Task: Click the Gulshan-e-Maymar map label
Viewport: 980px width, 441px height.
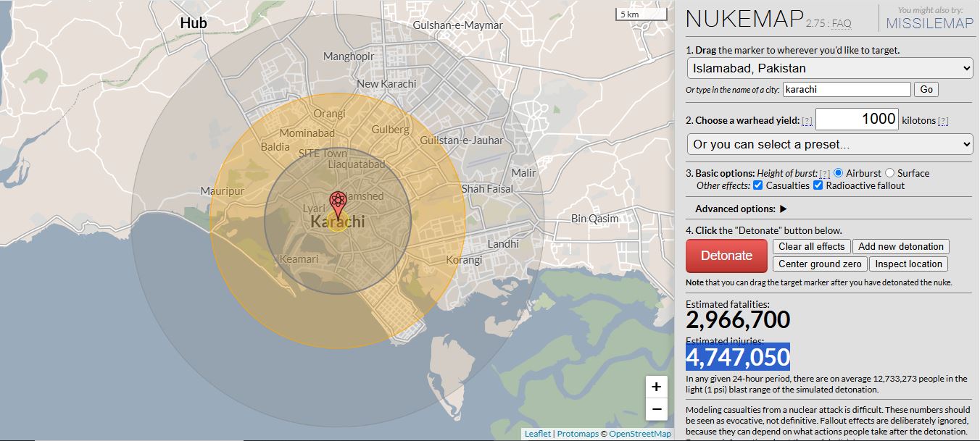Action: [x=457, y=25]
